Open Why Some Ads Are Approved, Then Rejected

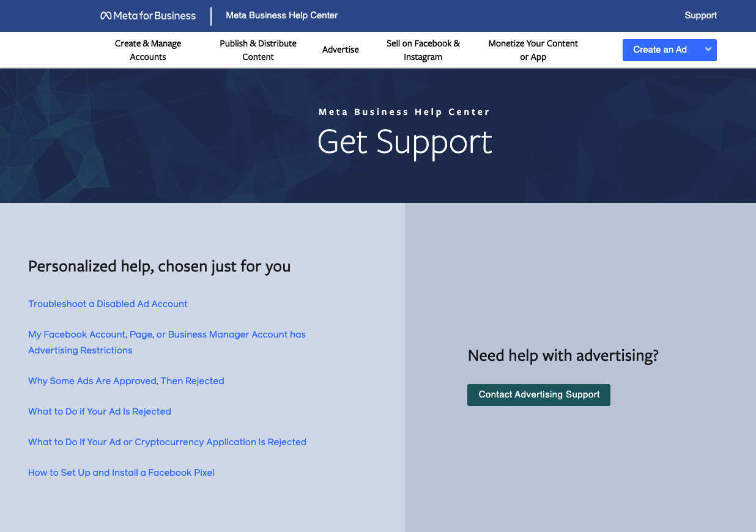point(126,381)
